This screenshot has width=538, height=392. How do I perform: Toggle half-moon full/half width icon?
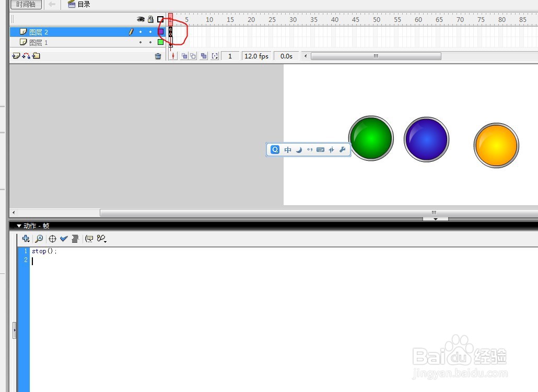[x=299, y=149]
